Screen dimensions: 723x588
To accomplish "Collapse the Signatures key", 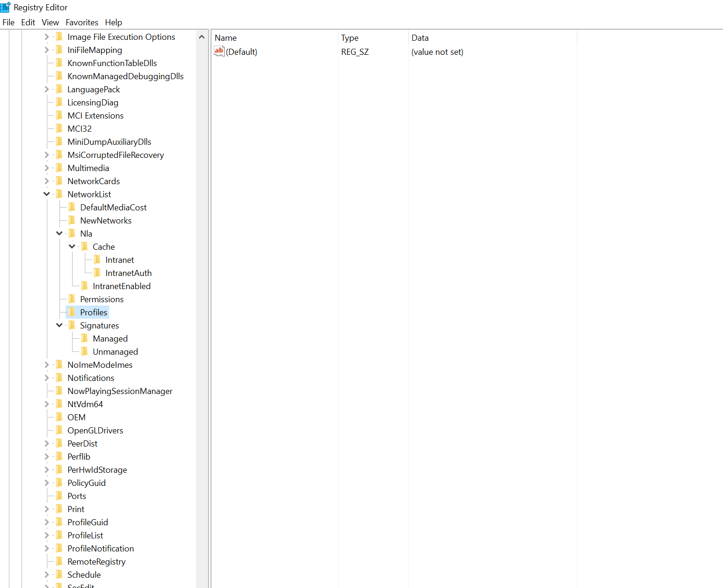I will [59, 325].
